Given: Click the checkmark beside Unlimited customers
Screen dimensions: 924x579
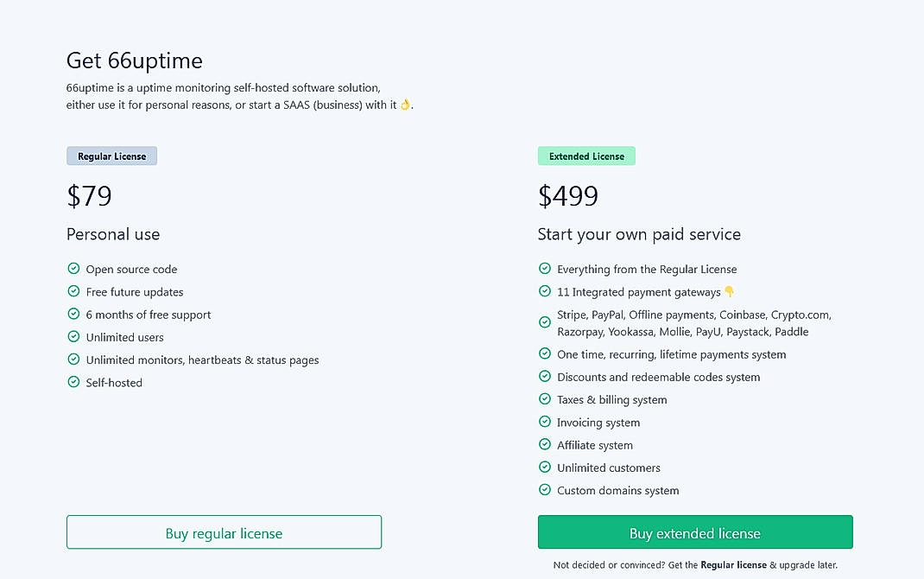Looking at the screenshot, I should pos(544,467).
